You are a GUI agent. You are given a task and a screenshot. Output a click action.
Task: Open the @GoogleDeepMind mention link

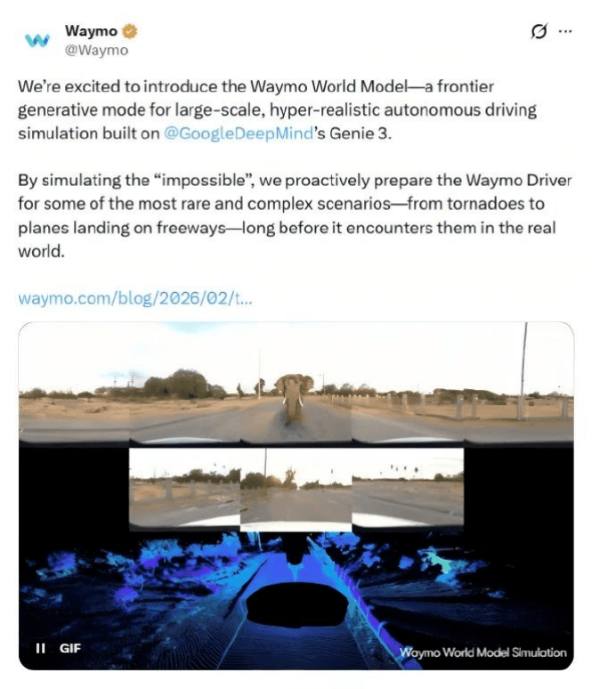click(x=239, y=134)
